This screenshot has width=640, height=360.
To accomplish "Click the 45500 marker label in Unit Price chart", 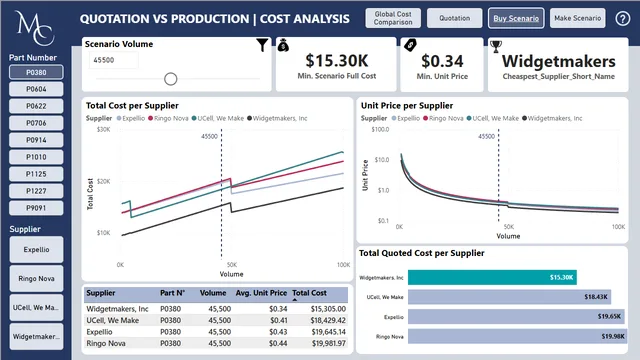I will click(486, 136).
